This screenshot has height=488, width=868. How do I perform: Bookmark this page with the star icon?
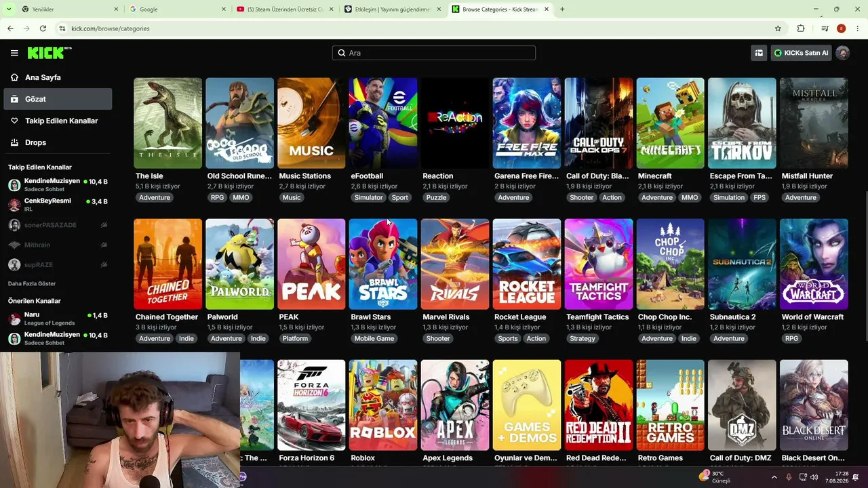778,28
